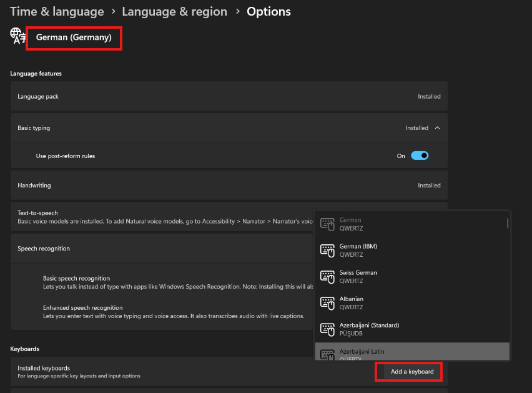Image resolution: width=532 pixels, height=393 pixels.
Task: Click the Add a keyboard button
Action: (408, 371)
